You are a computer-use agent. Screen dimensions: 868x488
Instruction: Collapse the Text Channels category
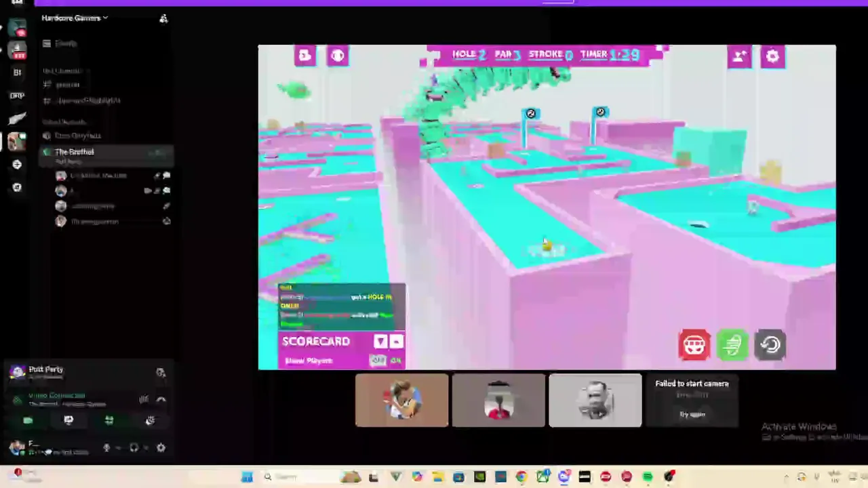click(62, 70)
